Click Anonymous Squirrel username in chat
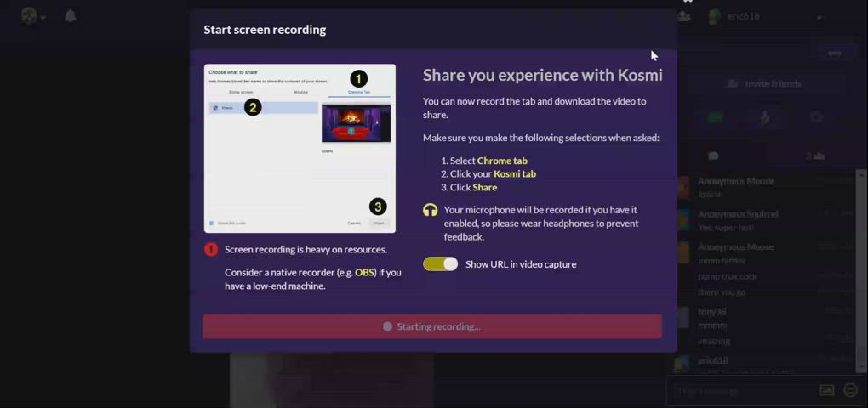The width and height of the screenshot is (868, 408). (x=738, y=214)
